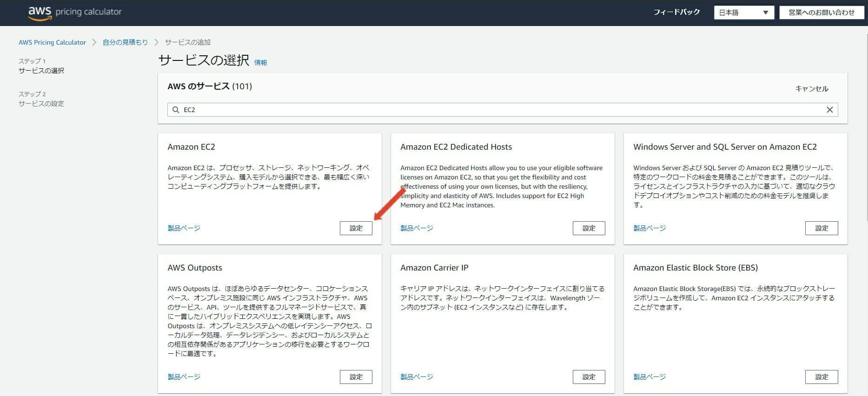Click Amazon Elastic Block Store (EBS) title
Image resolution: width=868 pixels, height=396 pixels.
[x=696, y=268]
